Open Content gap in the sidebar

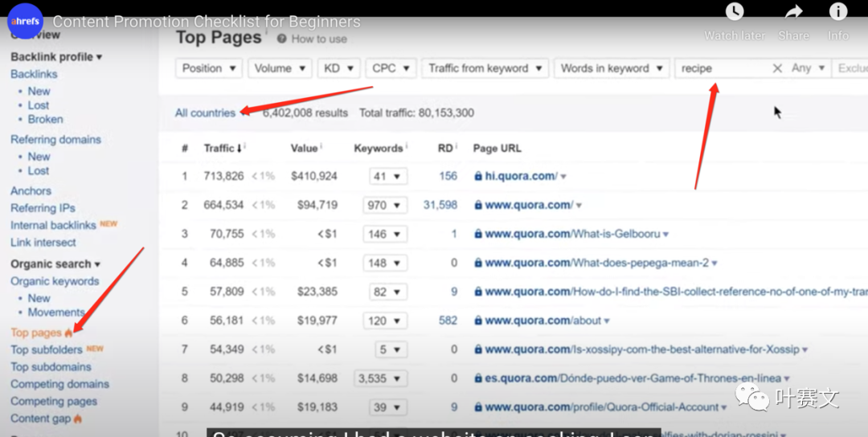[40, 419]
